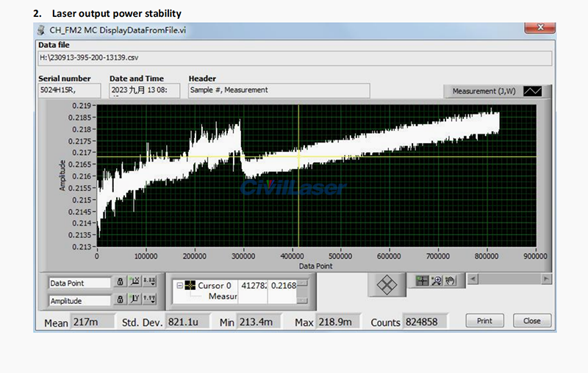Image resolution: width=588 pixels, height=373 pixels.
Task: Click the Y-axis autoscale once icon
Action: 135,300
